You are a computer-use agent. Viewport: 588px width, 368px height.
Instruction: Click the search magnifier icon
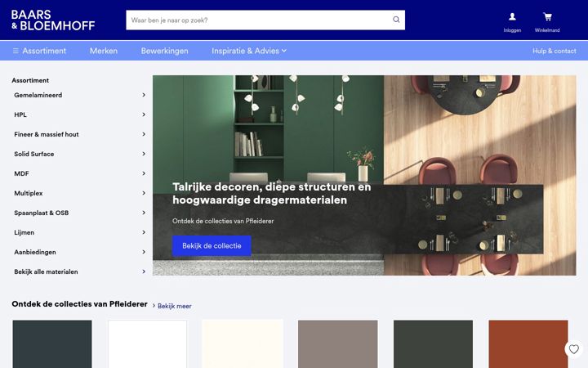pyautogui.click(x=396, y=20)
